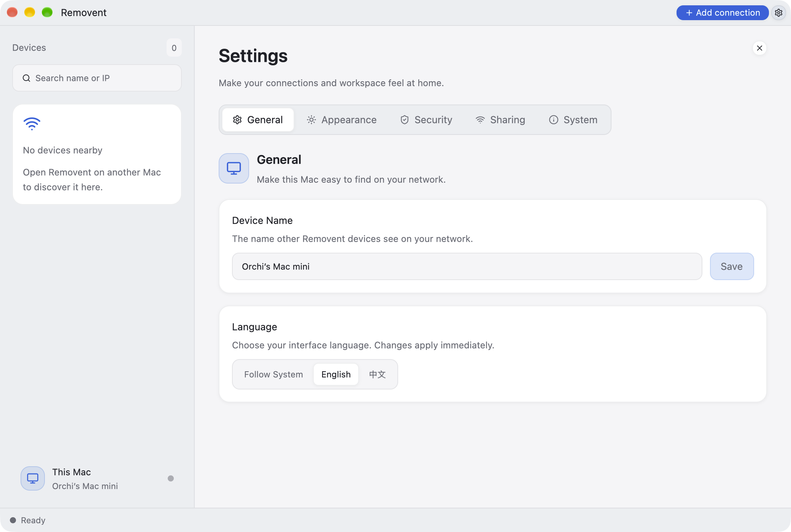The width and height of the screenshot is (791, 532).
Task: Click the monitor icon beside General heading
Action: coord(234,168)
